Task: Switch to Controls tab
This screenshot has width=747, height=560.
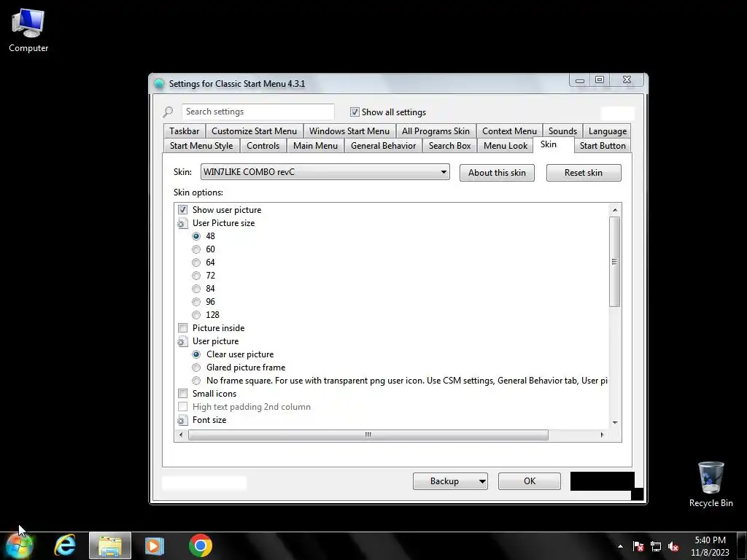Action: 263,146
